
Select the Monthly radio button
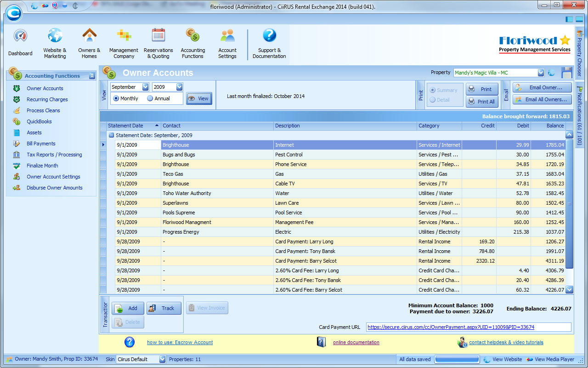pyautogui.click(x=116, y=98)
